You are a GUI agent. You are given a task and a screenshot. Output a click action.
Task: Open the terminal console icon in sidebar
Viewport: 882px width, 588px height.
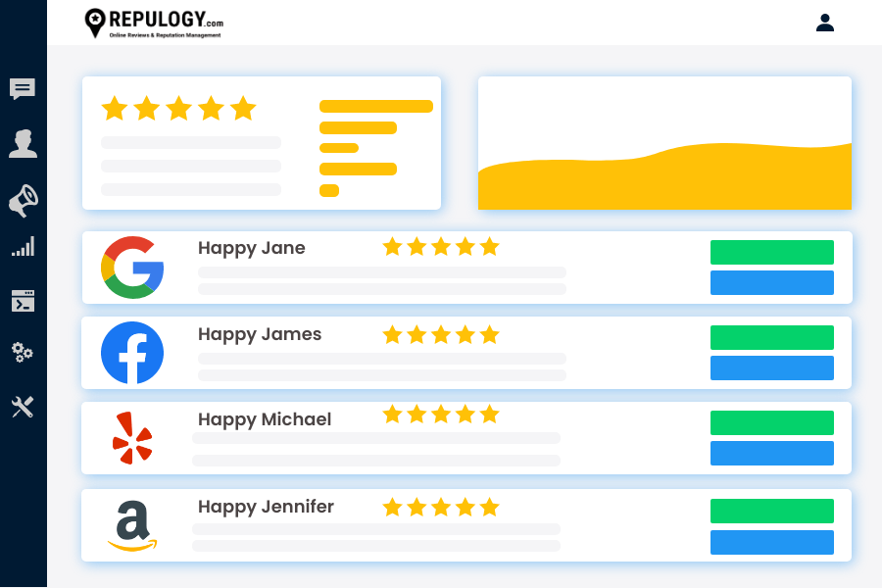coord(23,301)
